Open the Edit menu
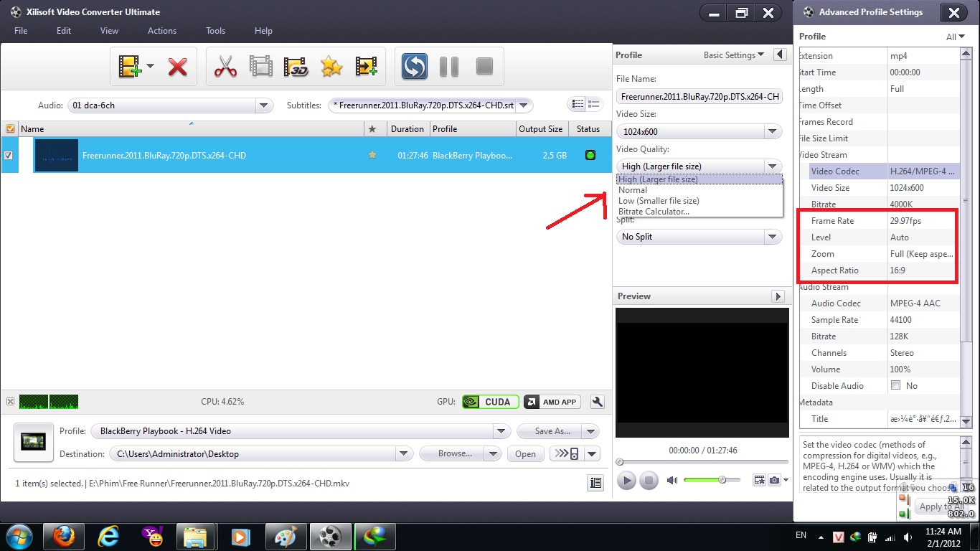Image resolution: width=980 pixels, height=551 pixels. 64,31
